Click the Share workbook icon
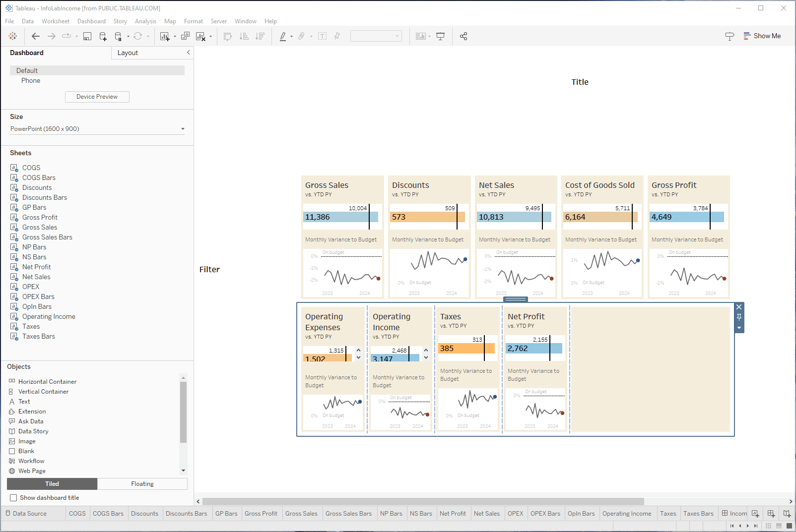 (464, 36)
